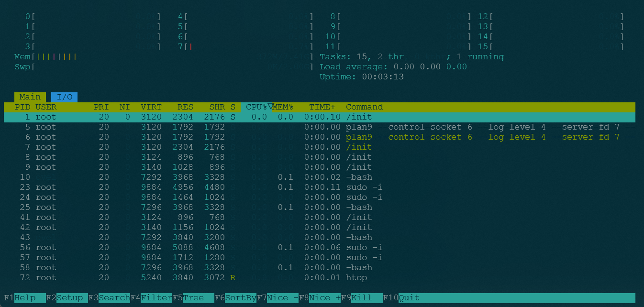The width and height of the screenshot is (644, 307).
Task: Switch to the I/O tab
Action: click(64, 97)
